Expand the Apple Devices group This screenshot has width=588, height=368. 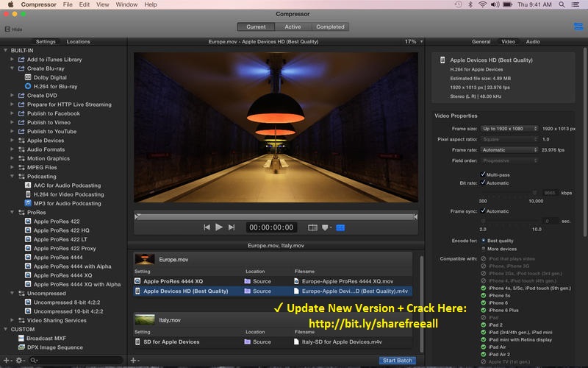12,141
